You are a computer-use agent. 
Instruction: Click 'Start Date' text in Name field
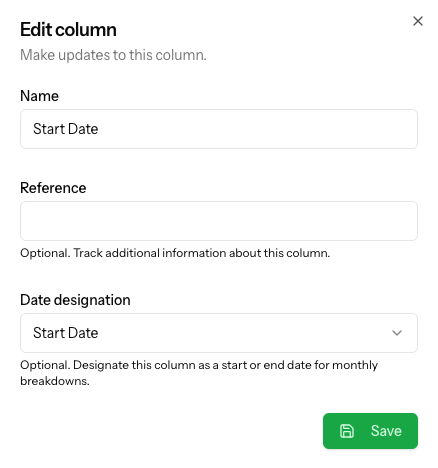(66, 129)
